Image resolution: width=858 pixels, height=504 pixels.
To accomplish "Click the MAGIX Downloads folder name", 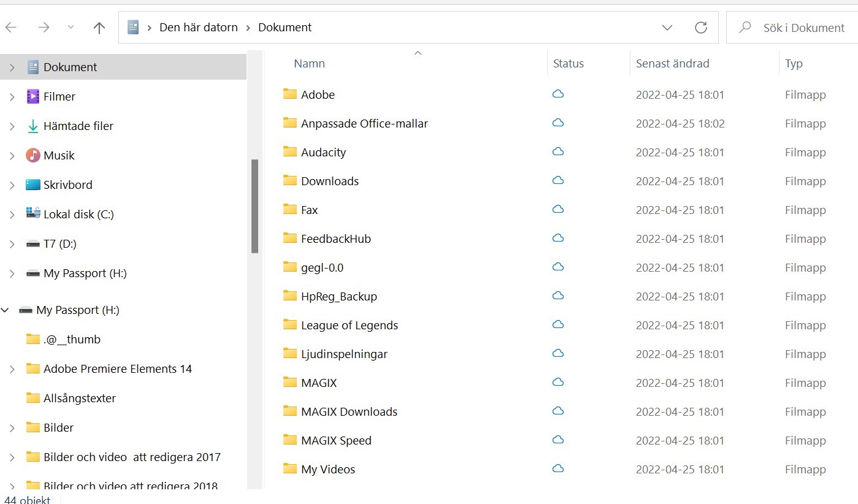I will click(349, 412).
